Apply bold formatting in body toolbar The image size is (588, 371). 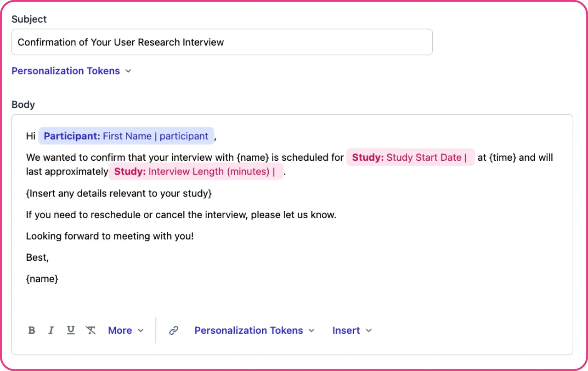32,331
